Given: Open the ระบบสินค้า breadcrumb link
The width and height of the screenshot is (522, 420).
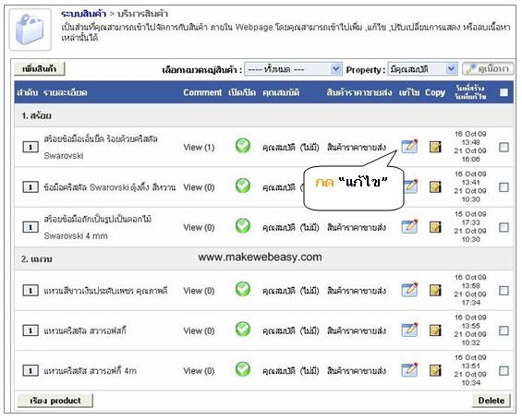Looking at the screenshot, I should tap(83, 14).
